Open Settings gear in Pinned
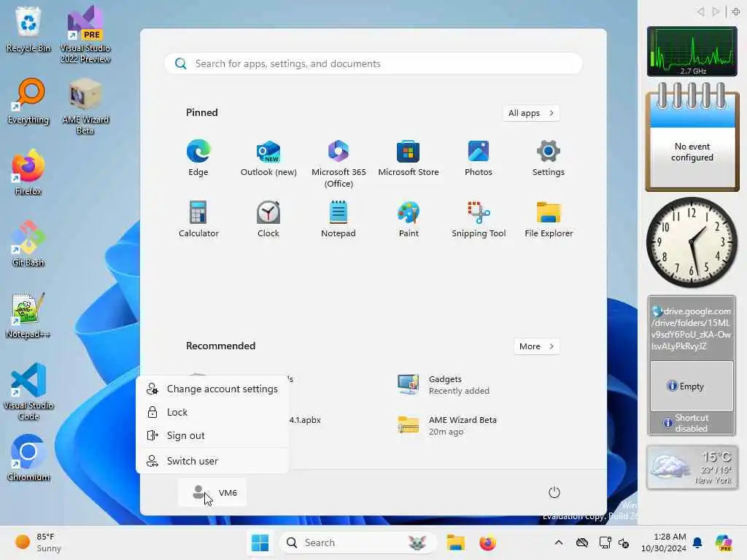Screen dimensions: 747x560 (x=549, y=157)
